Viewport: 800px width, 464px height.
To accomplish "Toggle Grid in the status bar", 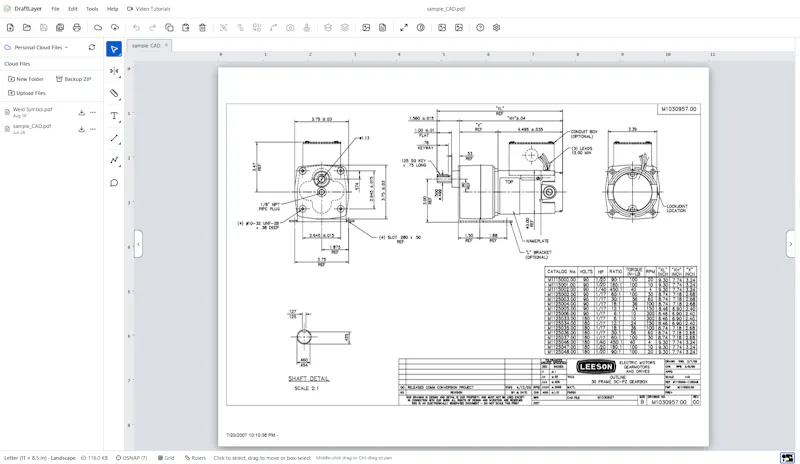I will point(166,458).
